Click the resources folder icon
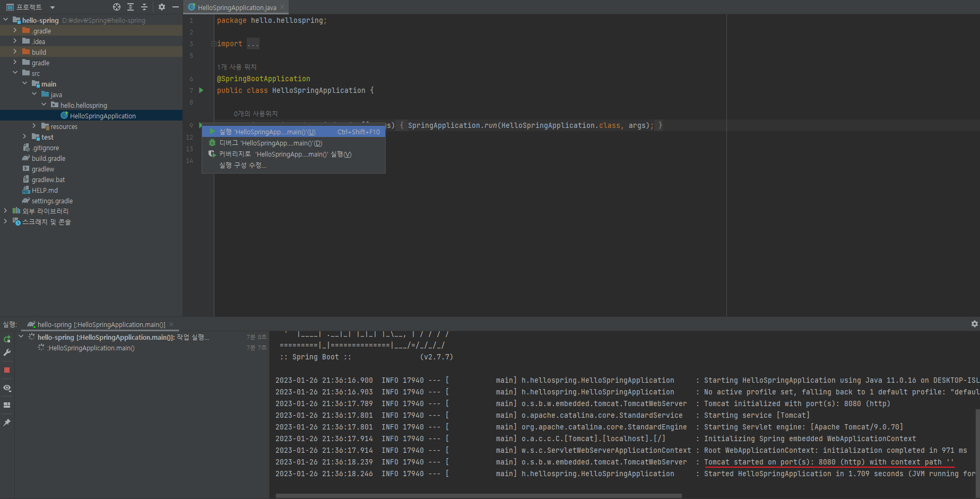Screen dimensions: 980x499 point(45,126)
